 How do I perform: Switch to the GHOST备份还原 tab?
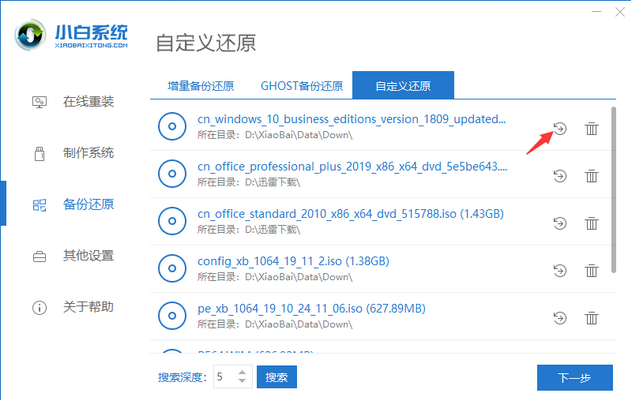pyautogui.click(x=301, y=85)
